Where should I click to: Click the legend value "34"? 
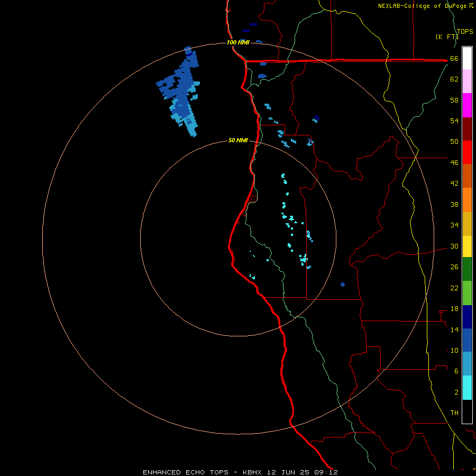(454, 225)
